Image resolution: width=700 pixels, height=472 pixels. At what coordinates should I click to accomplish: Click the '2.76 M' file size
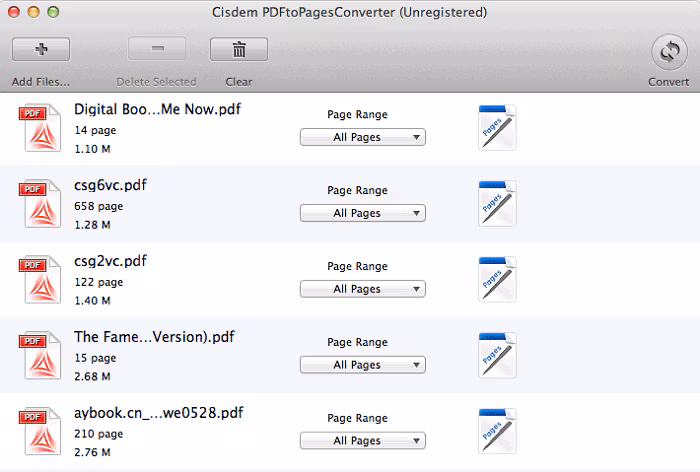click(x=92, y=453)
